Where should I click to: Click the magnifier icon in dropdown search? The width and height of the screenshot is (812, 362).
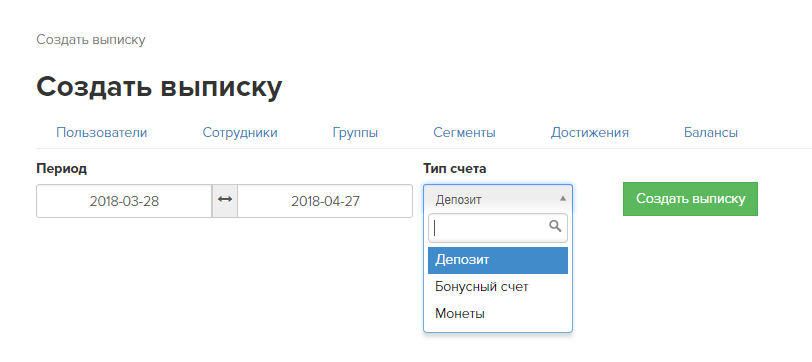tap(555, 226)
